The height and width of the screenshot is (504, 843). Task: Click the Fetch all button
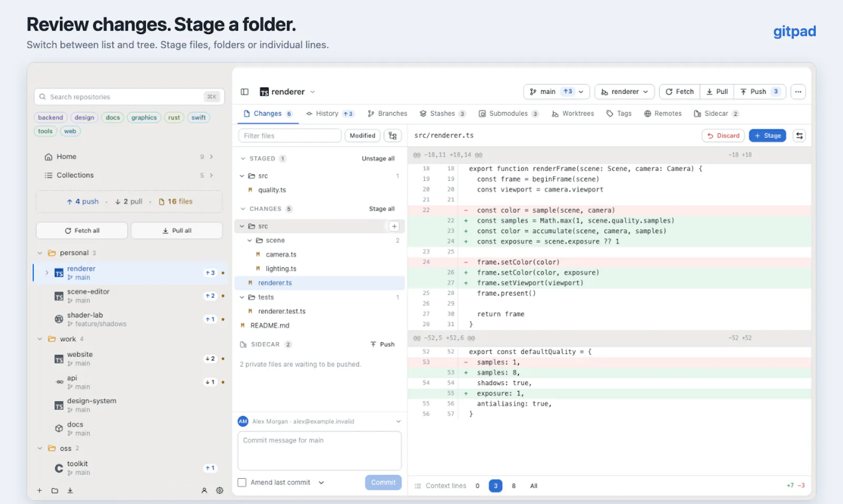tap(82, 231)
